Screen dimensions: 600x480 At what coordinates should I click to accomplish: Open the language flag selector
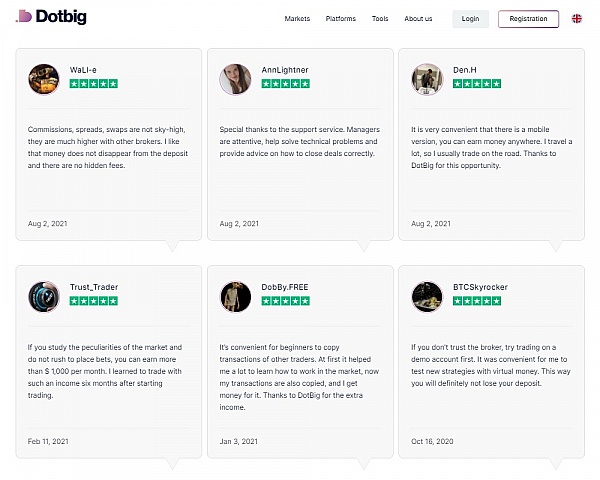coord(577,19)
